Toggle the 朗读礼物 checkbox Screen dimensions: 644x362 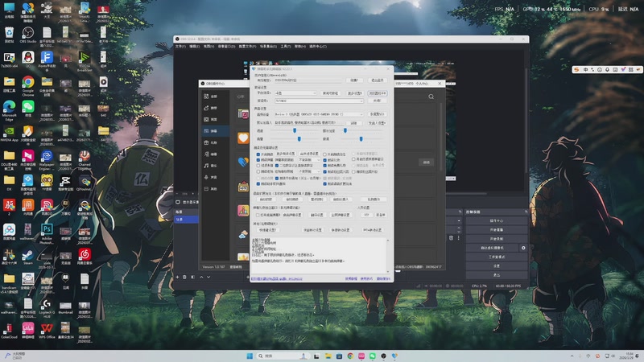324,159
